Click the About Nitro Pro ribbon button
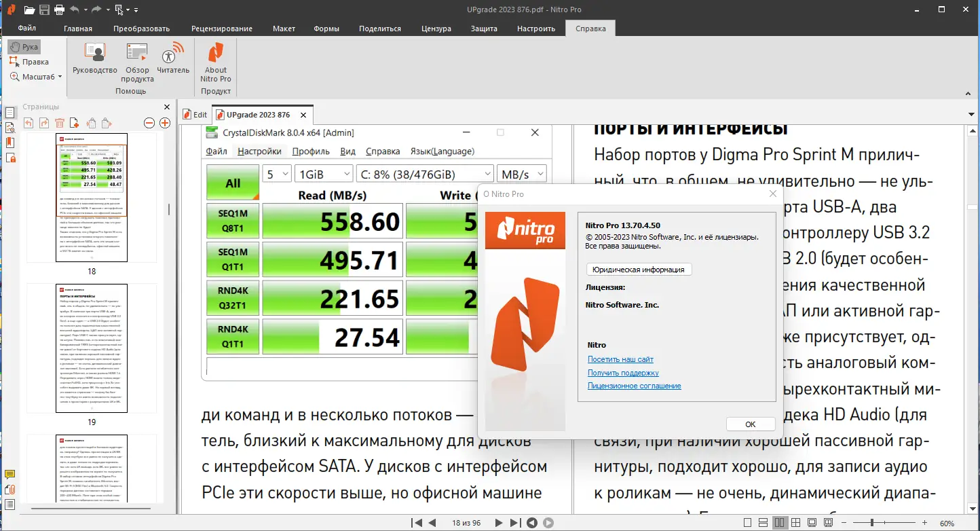 click(216, 62)
